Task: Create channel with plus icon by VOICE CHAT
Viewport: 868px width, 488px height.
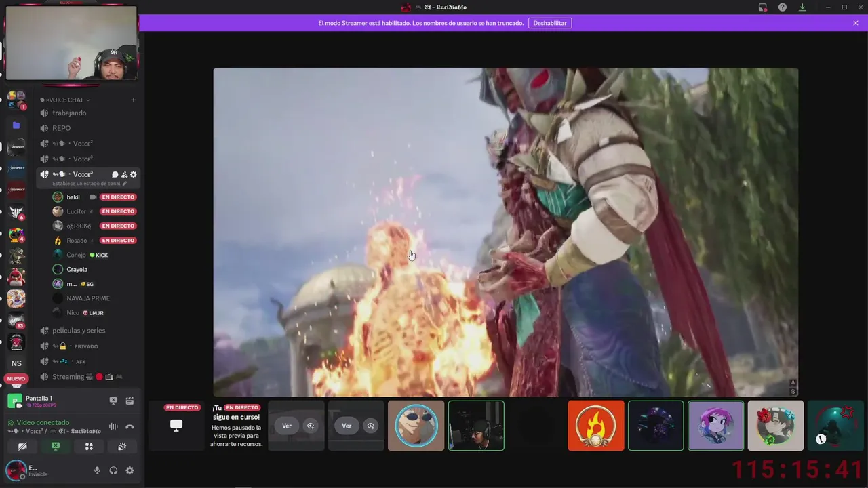Action: [133, 100]
